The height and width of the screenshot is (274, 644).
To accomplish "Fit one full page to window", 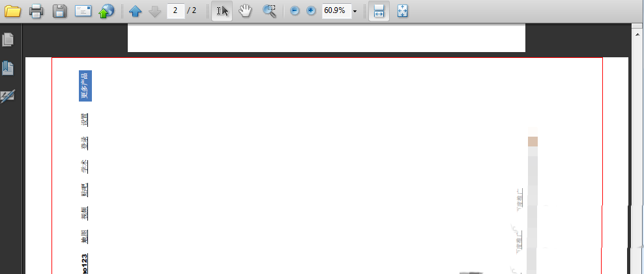I will pyautogui.click(x=403, y=10).
